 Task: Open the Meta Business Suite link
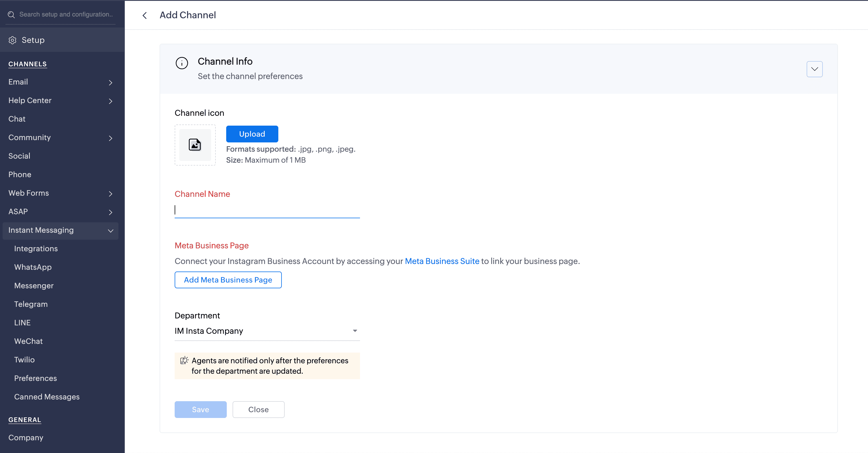pyautogui.click(x=442, y=261)
